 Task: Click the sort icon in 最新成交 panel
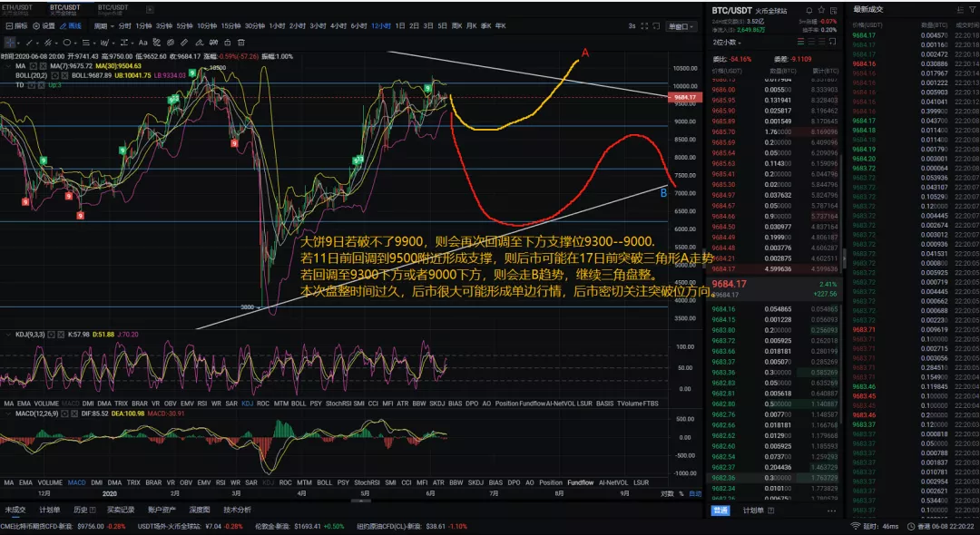(960, 9)
